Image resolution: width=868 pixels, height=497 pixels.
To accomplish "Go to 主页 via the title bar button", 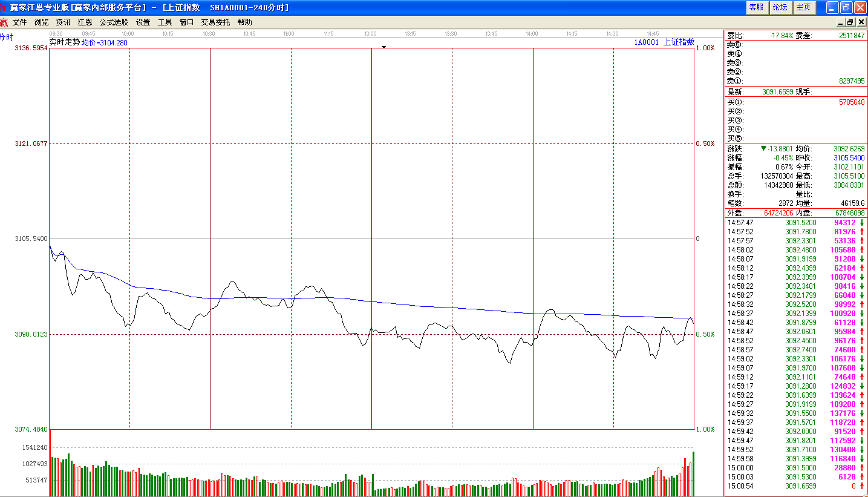I will pos(803,7).
